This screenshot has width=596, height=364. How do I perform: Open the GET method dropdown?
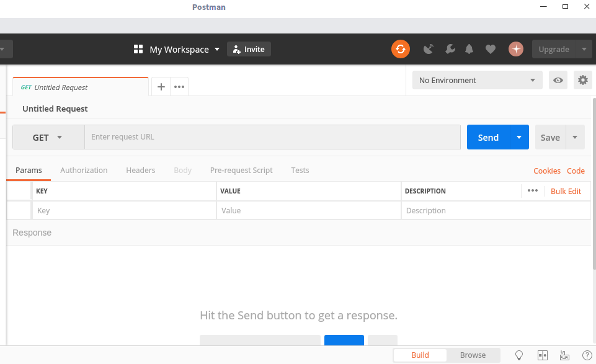48,137
